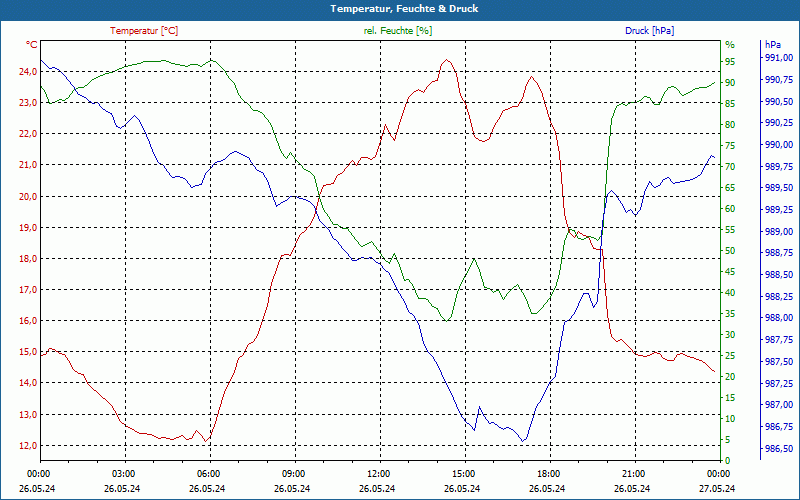This screenshot has width=800, height=500.
Task: Click the 18,0 temperature axis value
Action: (x=28, y=259)
